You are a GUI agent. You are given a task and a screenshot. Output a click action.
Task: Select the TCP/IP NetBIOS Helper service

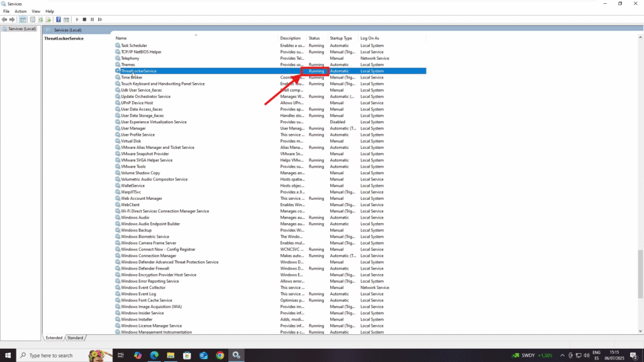(141, 52)
